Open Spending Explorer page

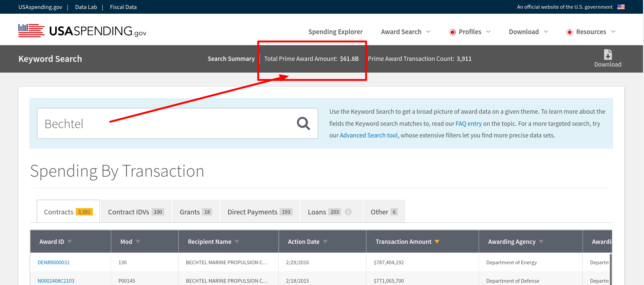pos(335,32)
